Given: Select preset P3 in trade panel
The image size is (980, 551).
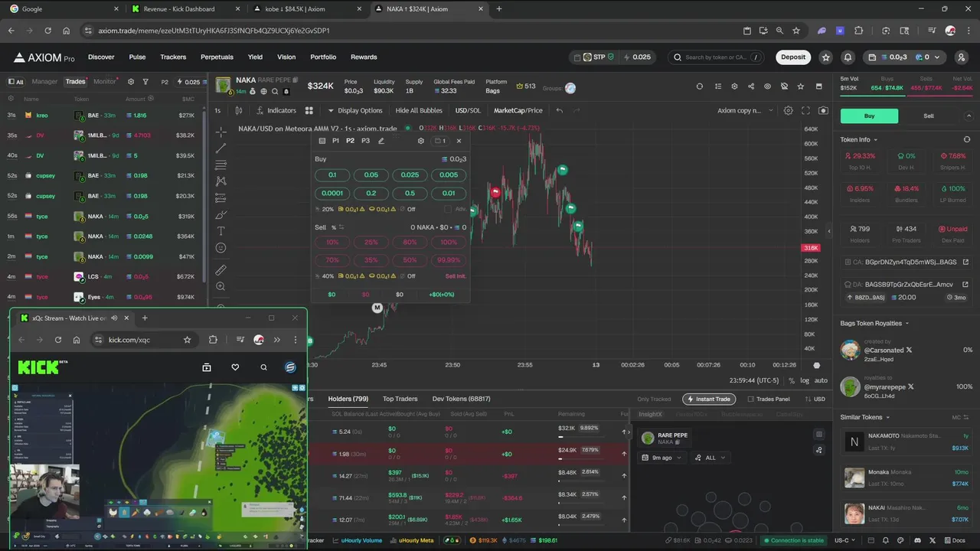Looking at the screenshot, I should point(365,141).
